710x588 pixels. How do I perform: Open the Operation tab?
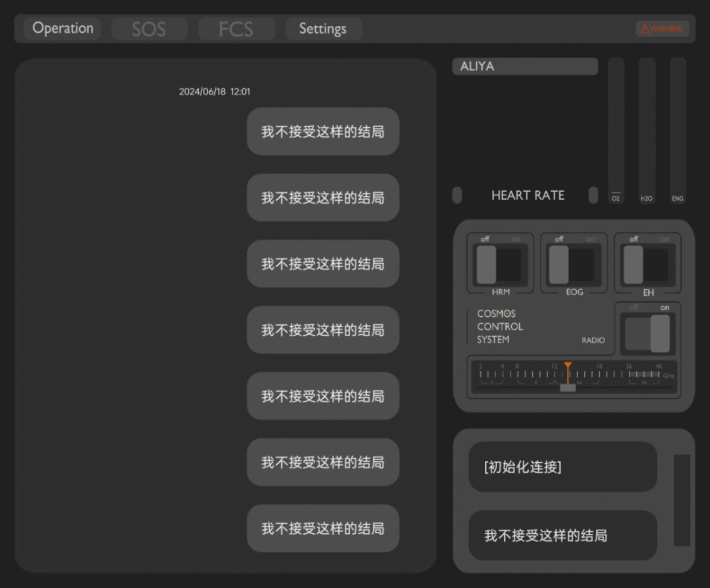62,28
